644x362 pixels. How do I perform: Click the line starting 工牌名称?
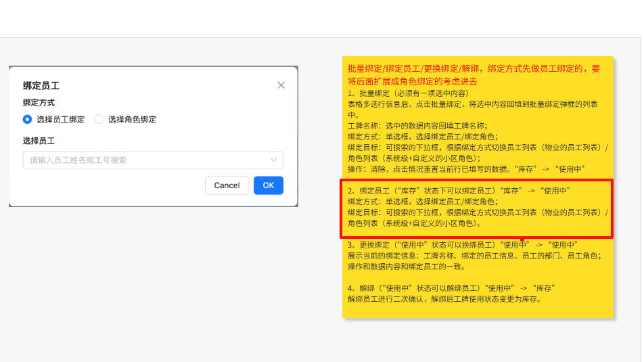[x=417, y=126]
